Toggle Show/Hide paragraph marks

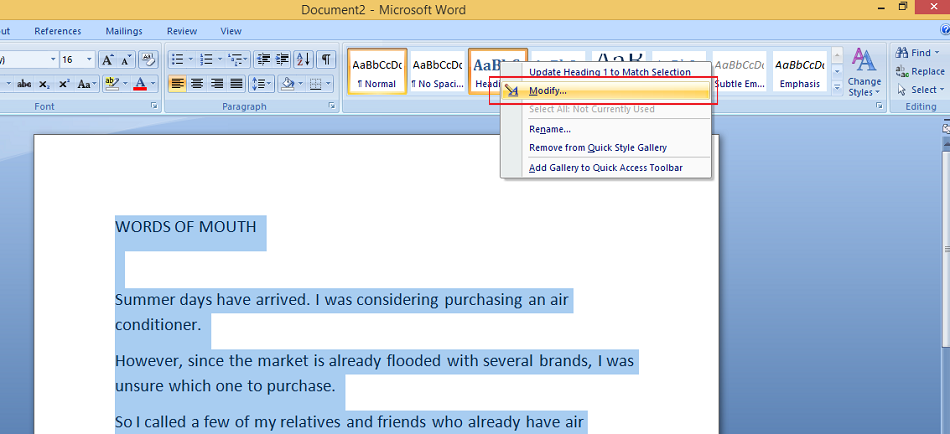point(326,60)
